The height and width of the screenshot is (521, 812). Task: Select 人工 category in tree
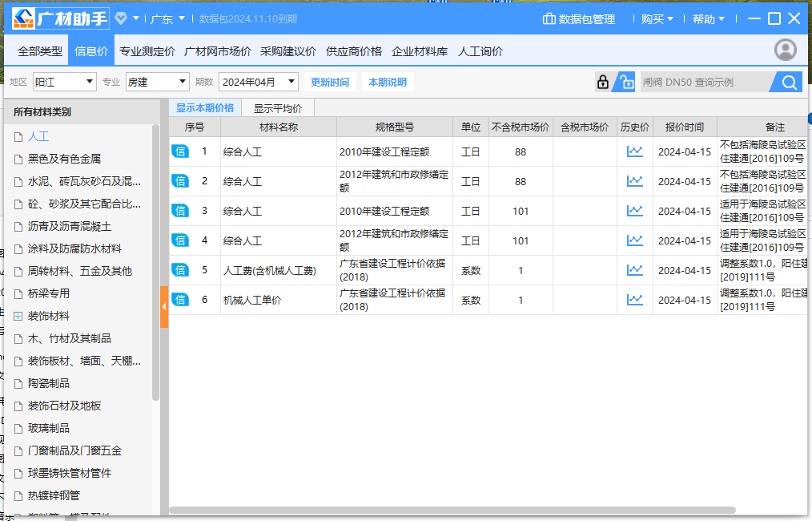point(38,136)
